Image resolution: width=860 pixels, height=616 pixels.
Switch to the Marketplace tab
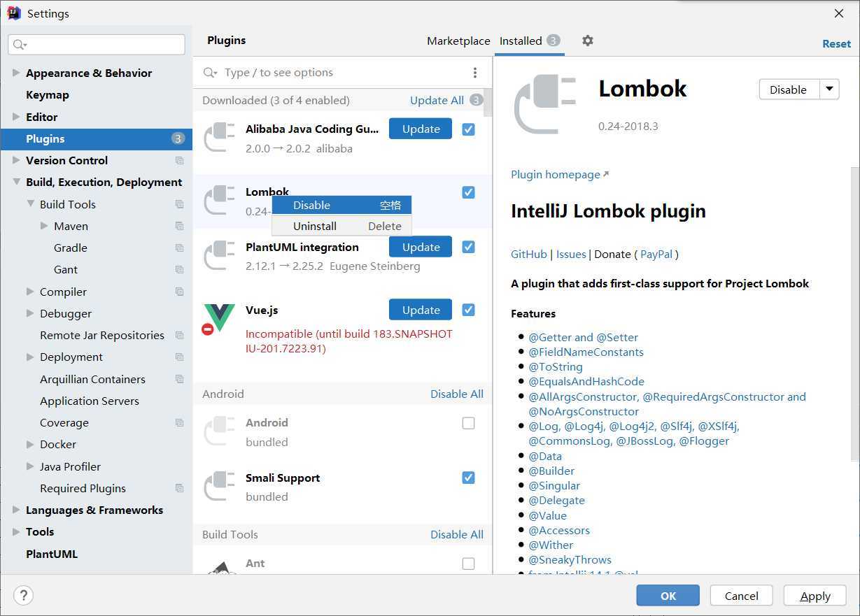click(x=458, y=41)
